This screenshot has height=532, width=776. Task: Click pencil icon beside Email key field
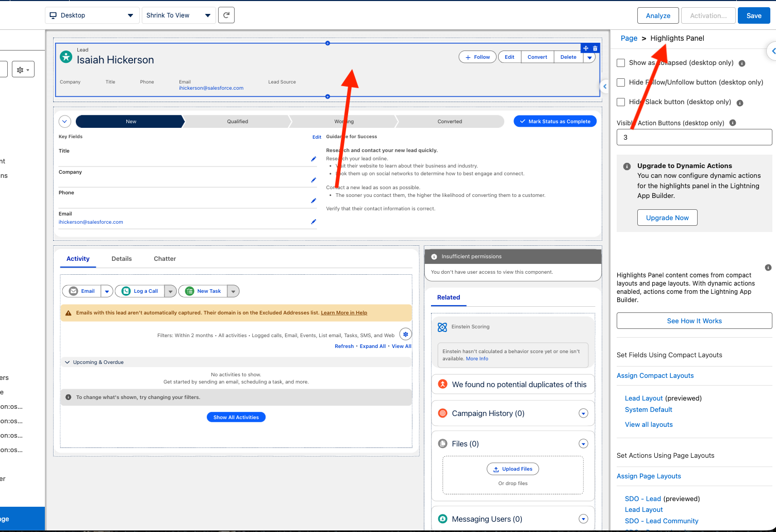point(313,222)
